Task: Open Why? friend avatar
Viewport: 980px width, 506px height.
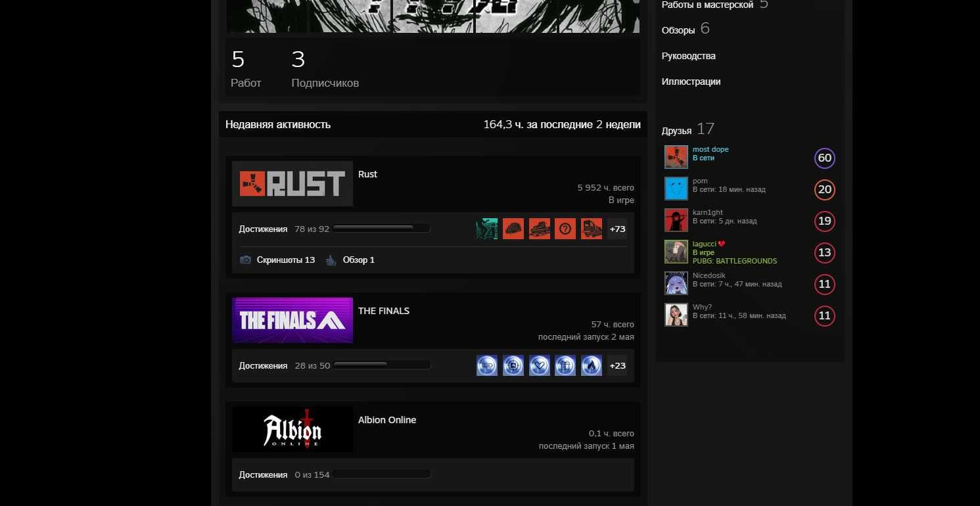Action: pyautogui.click(x=676, y=315)
